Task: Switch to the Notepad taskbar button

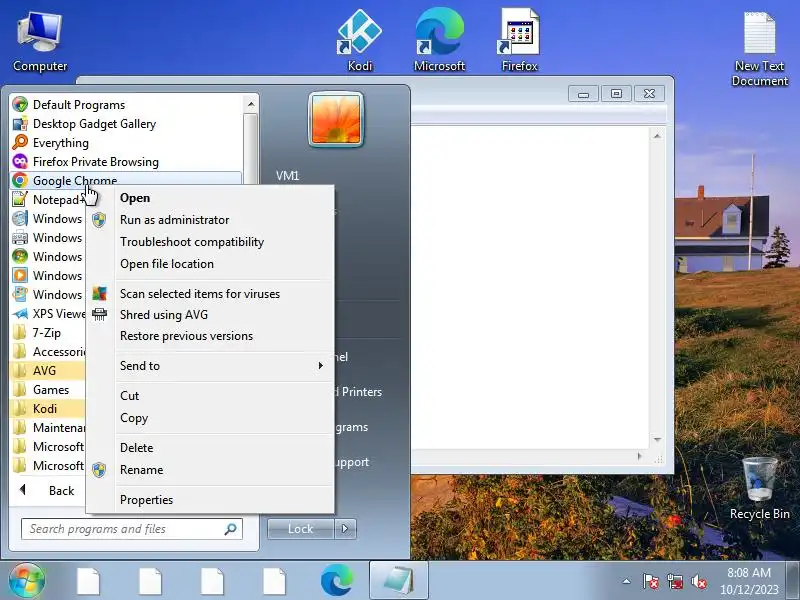Action: point(398,581)
